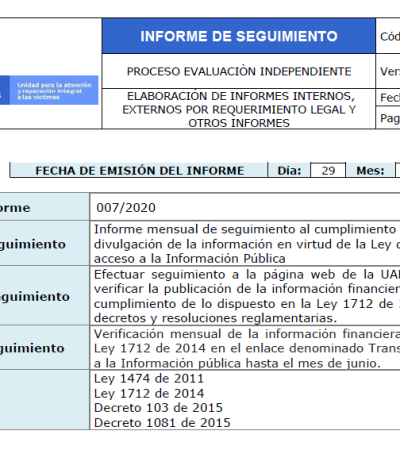400x450 pixels.
Task: Click the Efectuar seguimiento objective paragraph
Action: pos(247,296)
